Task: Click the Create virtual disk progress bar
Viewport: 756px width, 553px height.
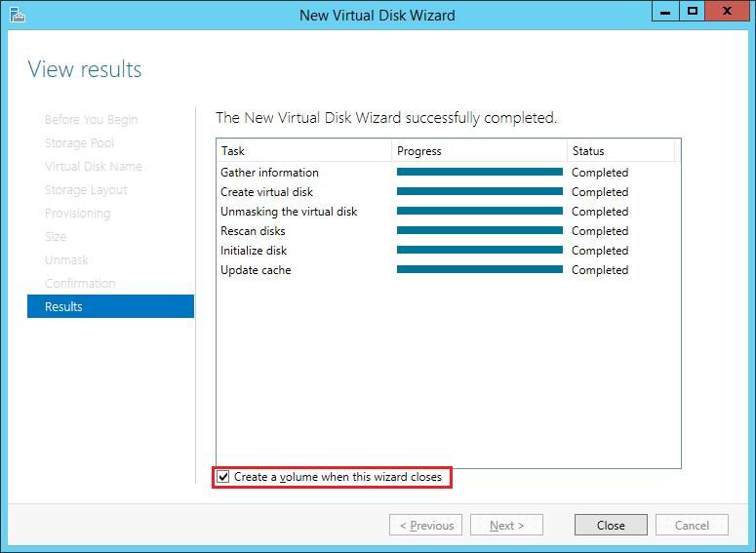Action: point(479,192)
